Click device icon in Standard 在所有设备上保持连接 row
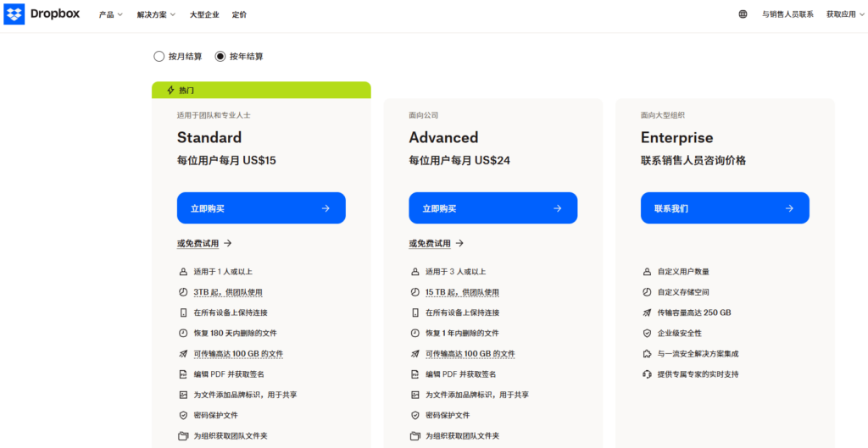868x448 pixels. 183,312
